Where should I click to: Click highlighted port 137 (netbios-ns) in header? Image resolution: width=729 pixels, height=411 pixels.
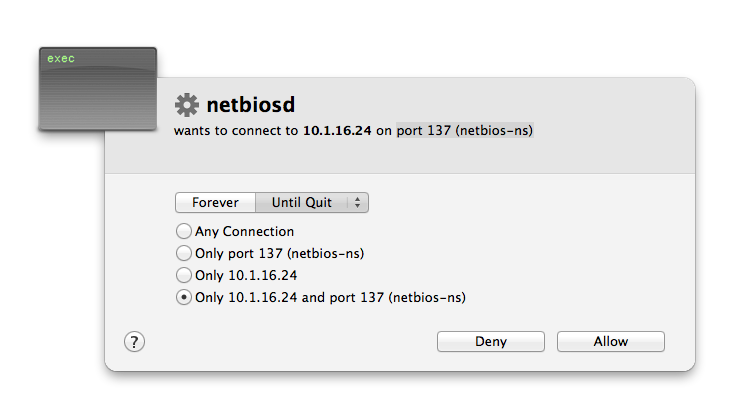tap(464, 131)
